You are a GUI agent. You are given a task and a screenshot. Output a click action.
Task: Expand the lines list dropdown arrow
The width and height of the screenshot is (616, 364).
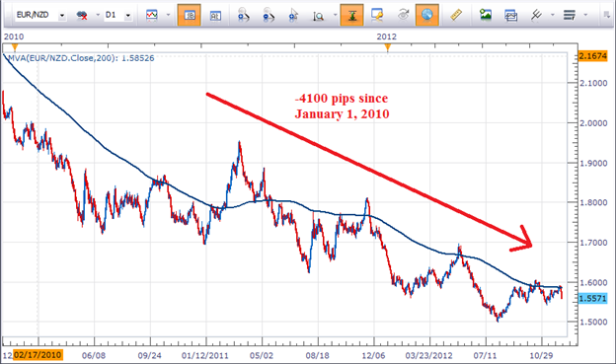point(585,16)
